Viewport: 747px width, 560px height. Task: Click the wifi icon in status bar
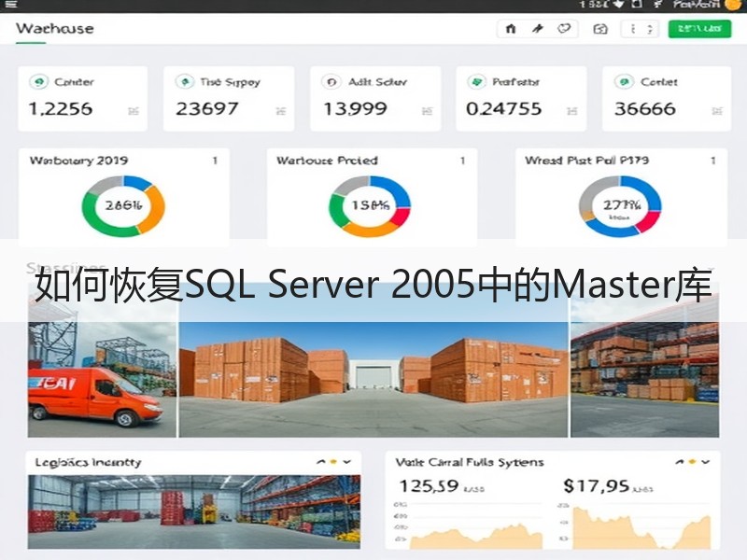pos(619,5)
